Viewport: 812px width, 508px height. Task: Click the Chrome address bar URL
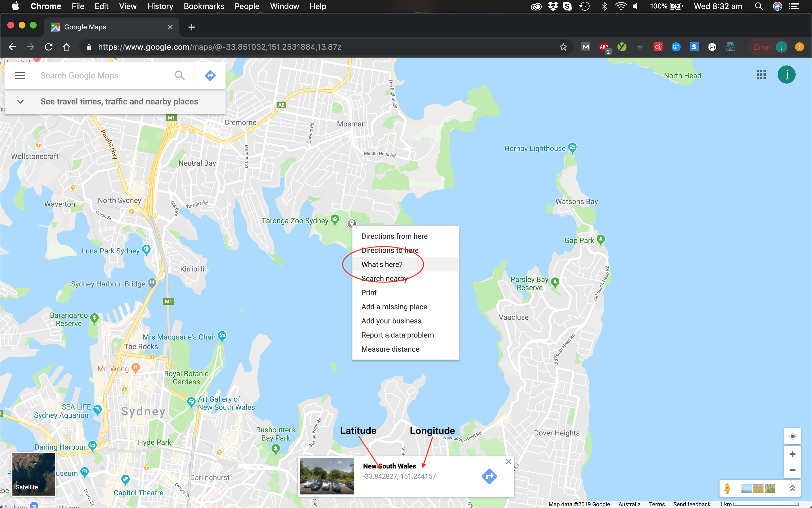pyautogui.click(x=219, y=47)
